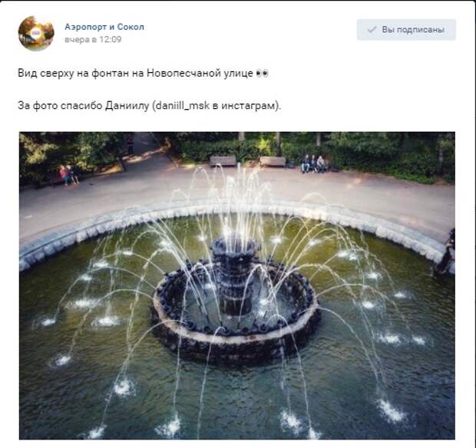The width and height of the screenshot is (476, 448).
Task: Click the eyes emoji after the caption
Action: [263, 74]
